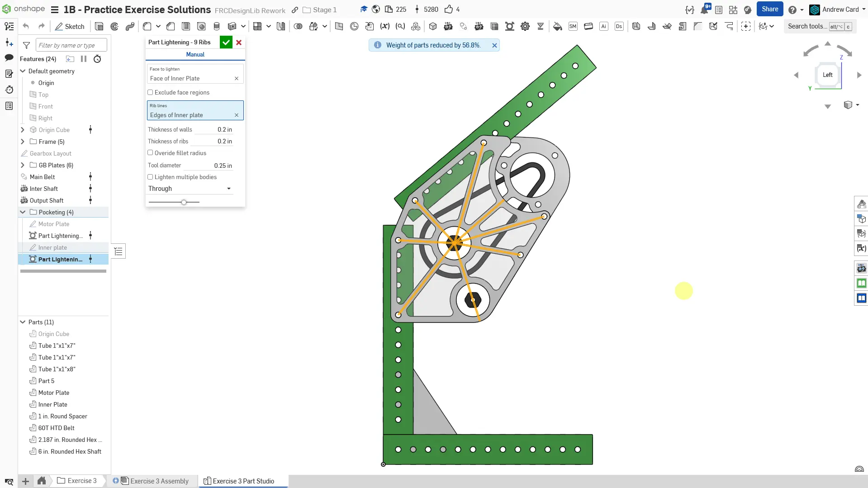This screenshot has height=488, width=868.
Task: Expand the GB Plates (6) folder
Action: tap(23, 165)
